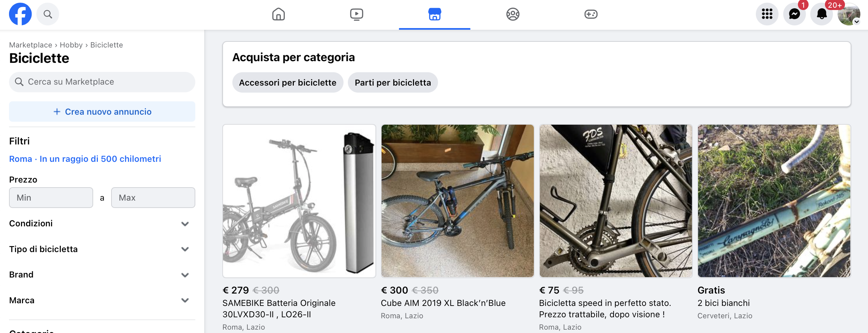Open Facebook search magnifier icon
Image resolution: width=868 pixels, height=333 pixels.
48,14
